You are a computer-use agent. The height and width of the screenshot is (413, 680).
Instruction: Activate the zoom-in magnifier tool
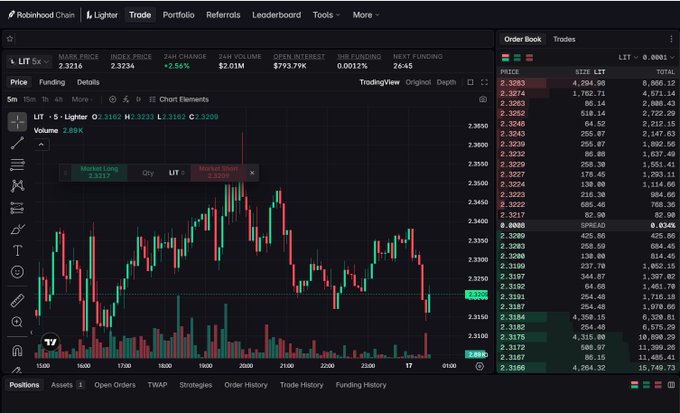[17, 322]
